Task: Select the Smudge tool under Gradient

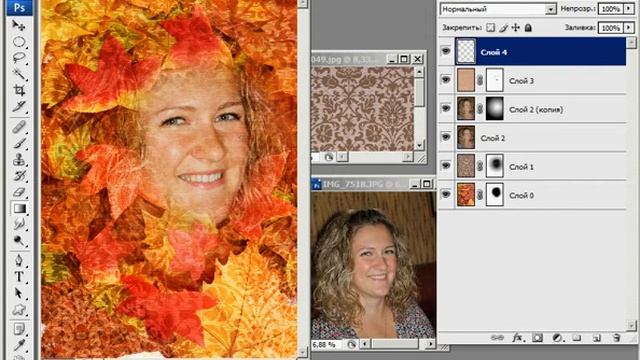Action: tap(19, 224)
